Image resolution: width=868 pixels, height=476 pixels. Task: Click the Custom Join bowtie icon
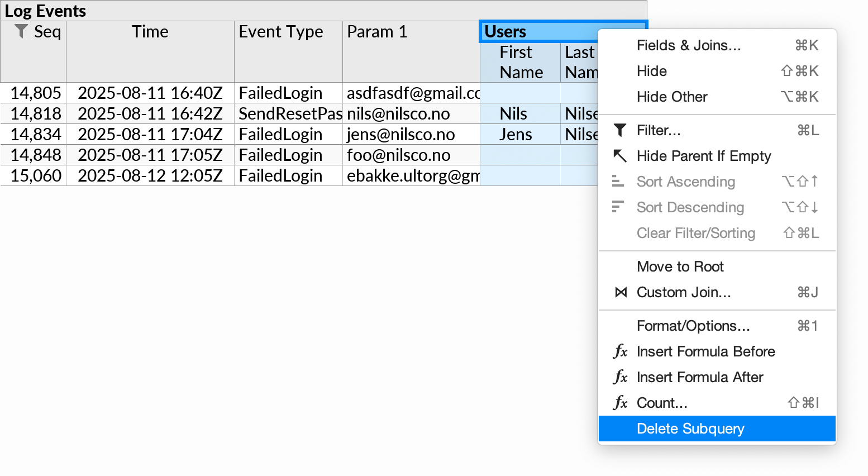[620, 292]
